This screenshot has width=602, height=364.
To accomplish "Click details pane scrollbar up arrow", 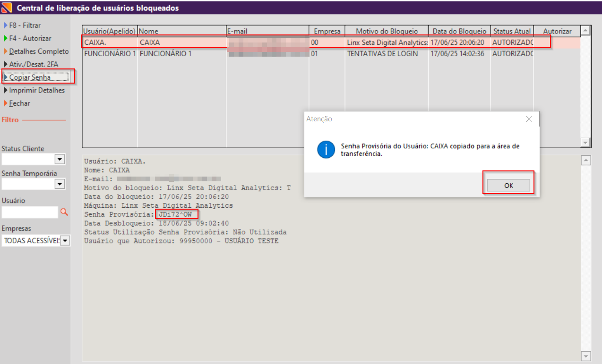I will (586, 161).
